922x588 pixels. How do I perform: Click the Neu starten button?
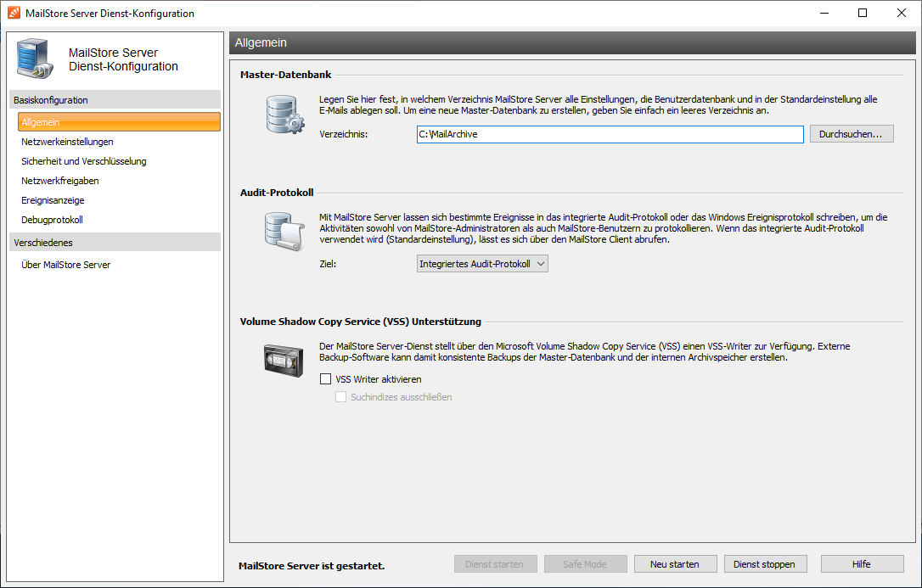[675, 564]
